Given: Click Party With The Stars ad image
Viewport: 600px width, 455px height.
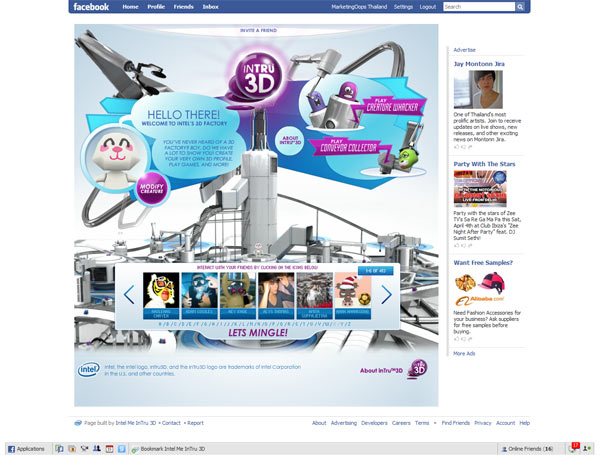Looking at the screenshot, I should [x=480, y=189].
